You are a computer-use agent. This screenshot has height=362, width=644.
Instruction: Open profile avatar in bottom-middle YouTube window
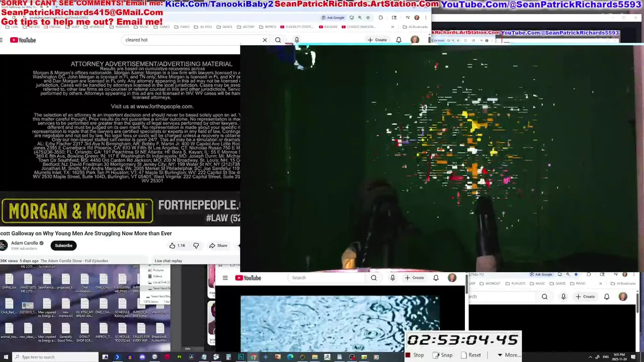(452, 278)
